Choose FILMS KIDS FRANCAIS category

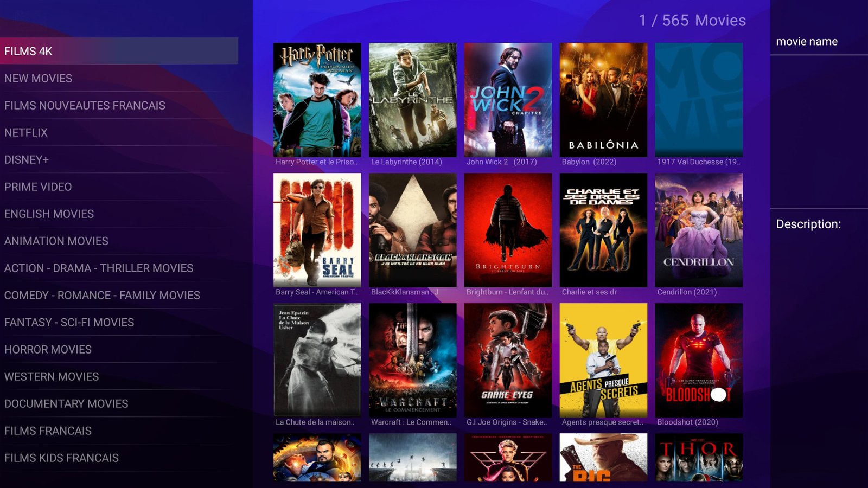tap(61, 458)
